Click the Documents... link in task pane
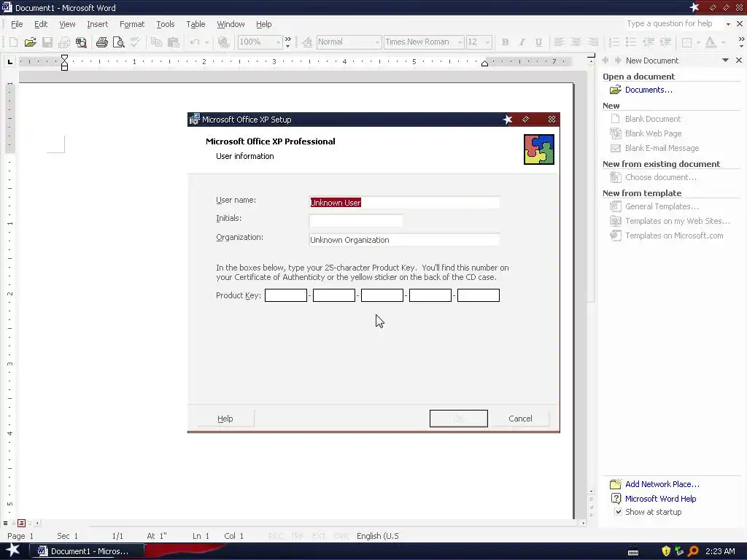 pos(649,90)
